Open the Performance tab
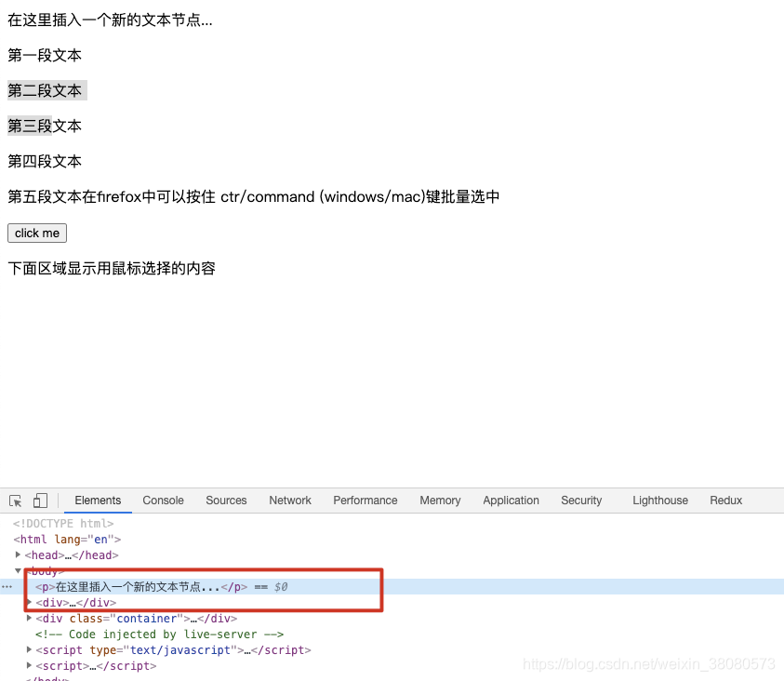The image size is (784, 681). coord(365,501)
